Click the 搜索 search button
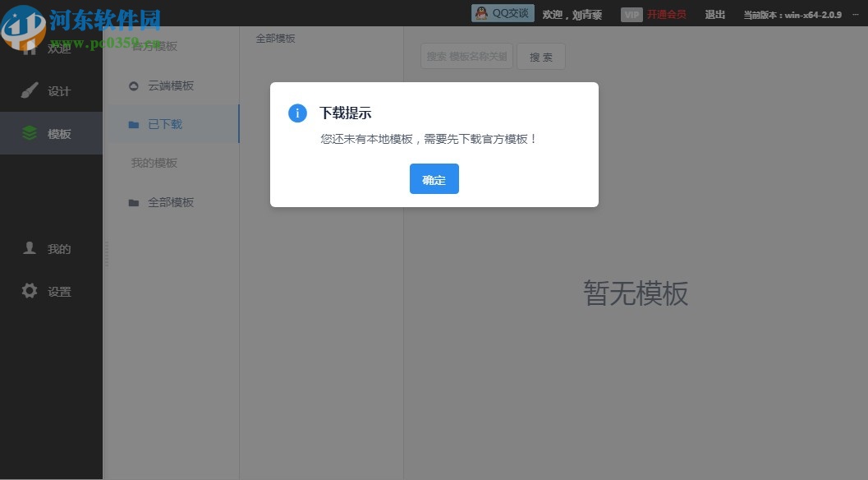The height and width of the screenshot is (480, 868). 540,56
